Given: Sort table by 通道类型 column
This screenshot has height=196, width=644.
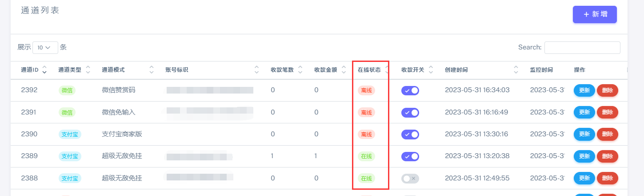Looking at the screenshot, I should tap(88, 70).
